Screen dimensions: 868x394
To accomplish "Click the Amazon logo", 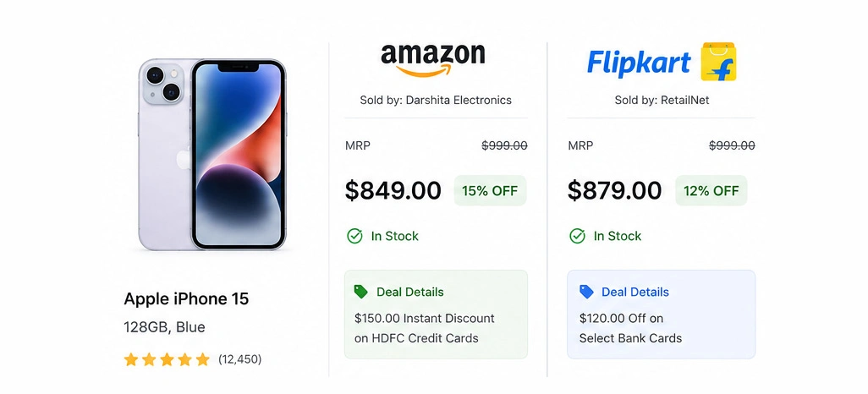I will click(x=433, y=60).
